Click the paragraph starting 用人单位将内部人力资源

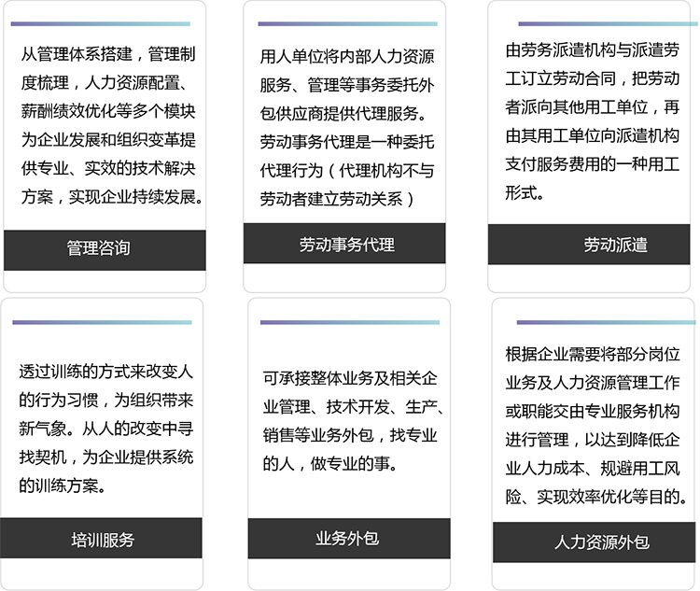click(x=347, y=128)
